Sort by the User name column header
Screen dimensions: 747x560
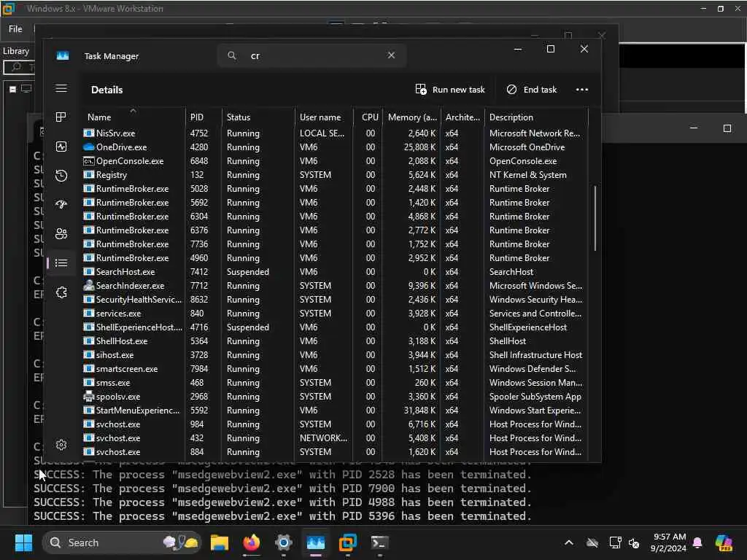tap(324, 117)
